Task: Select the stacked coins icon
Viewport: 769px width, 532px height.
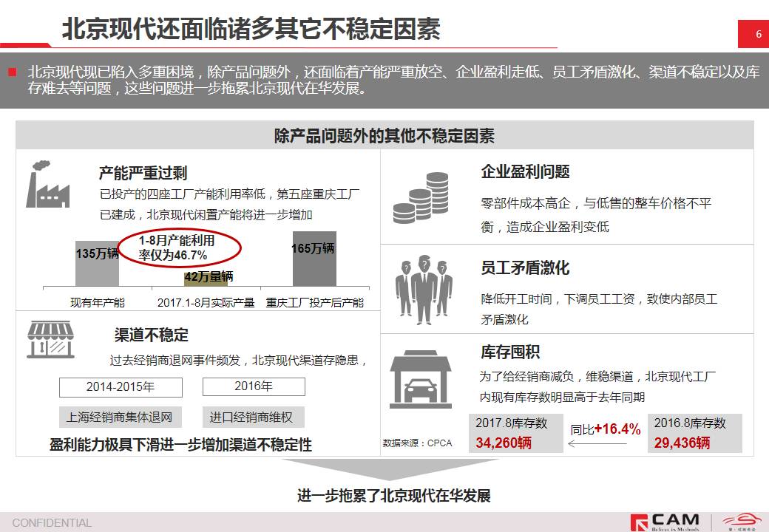Action: 421,199
